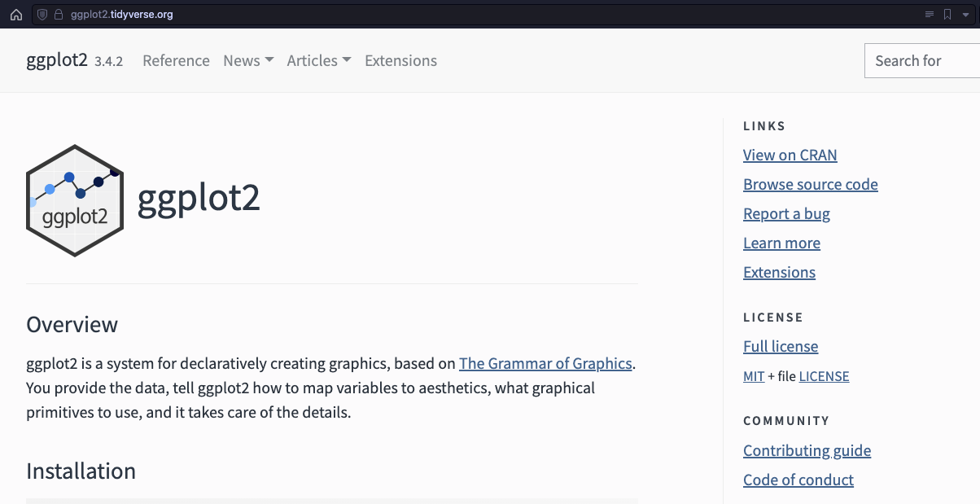Bookmark this page with the bookmark icon
The width and height of the screenshot is (980, 504).
pos(947,15)
